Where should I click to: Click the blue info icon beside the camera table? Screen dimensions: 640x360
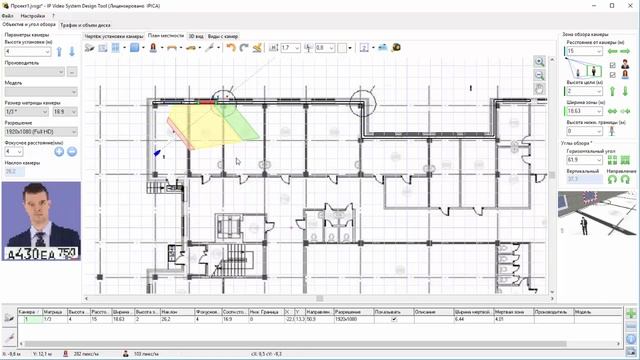(x=631, y=339)
